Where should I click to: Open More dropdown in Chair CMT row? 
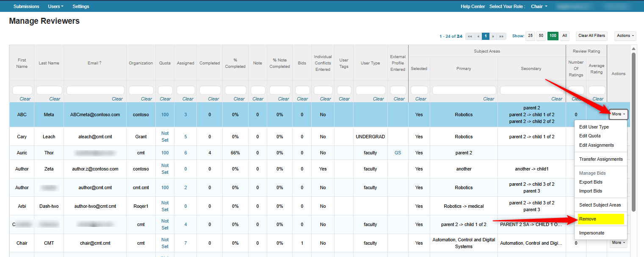pyautogui.click(x=618, y=243)
